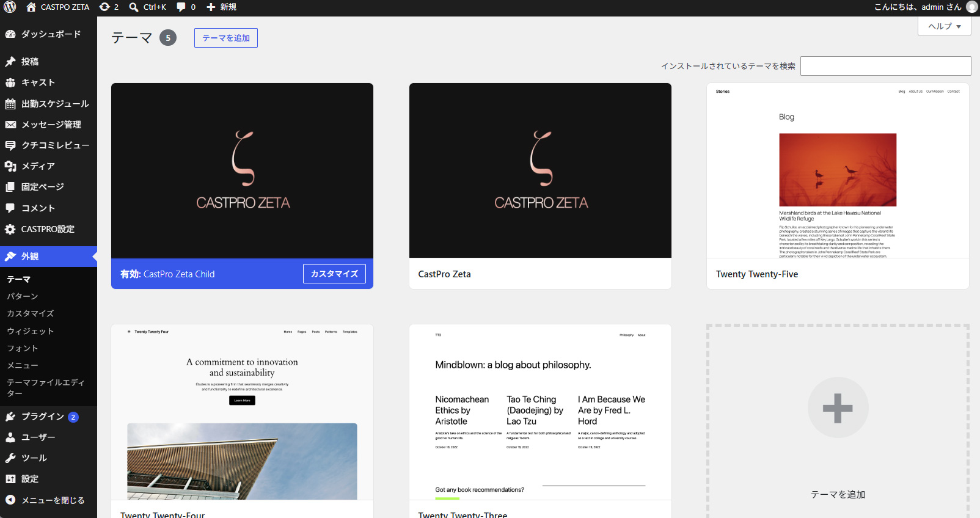Expand the ヘルプ dropdown tab
Image resolution: width=980 pixels, height=518 pixels.
tap(945, 26)
